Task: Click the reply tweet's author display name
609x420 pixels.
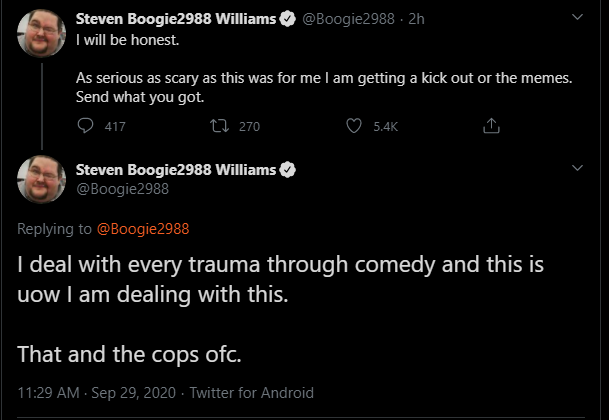Action: click(176, 170)
